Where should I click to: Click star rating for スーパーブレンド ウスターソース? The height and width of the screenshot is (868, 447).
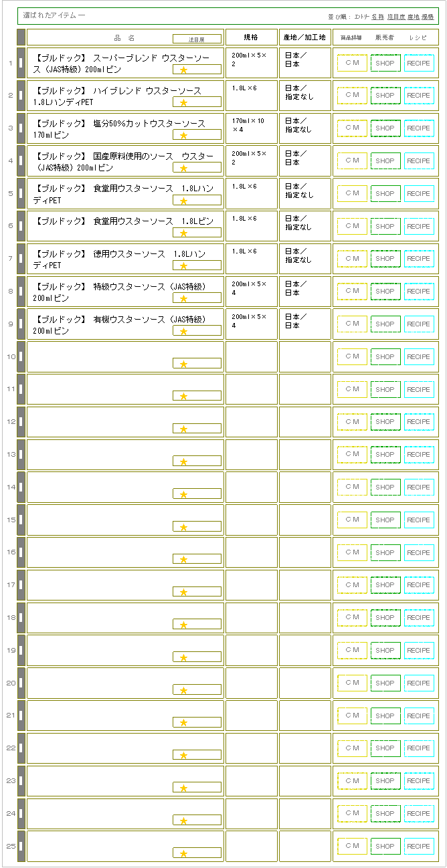(183, 70)
